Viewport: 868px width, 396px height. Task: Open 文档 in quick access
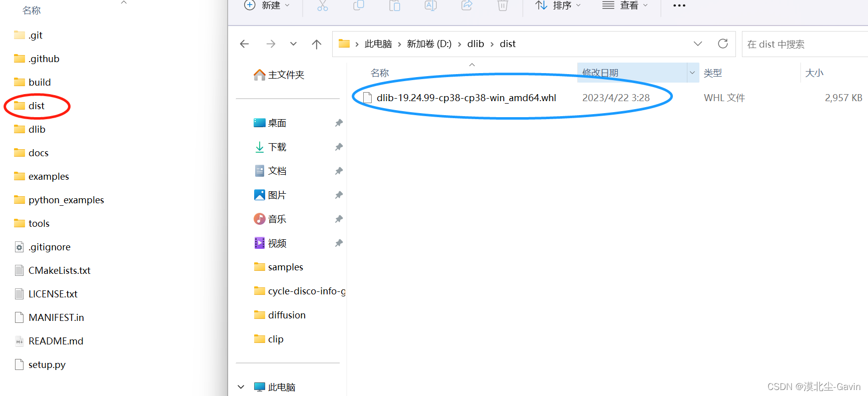click(270, 171)
